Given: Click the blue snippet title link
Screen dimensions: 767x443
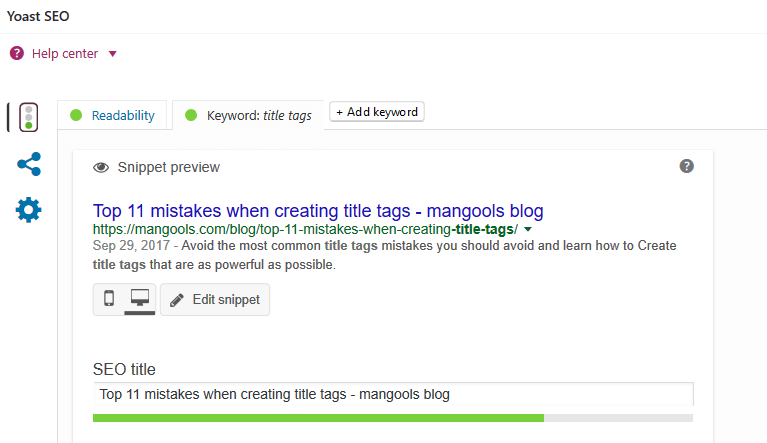Looking at the screenshot, I should (x=318, y=211).
